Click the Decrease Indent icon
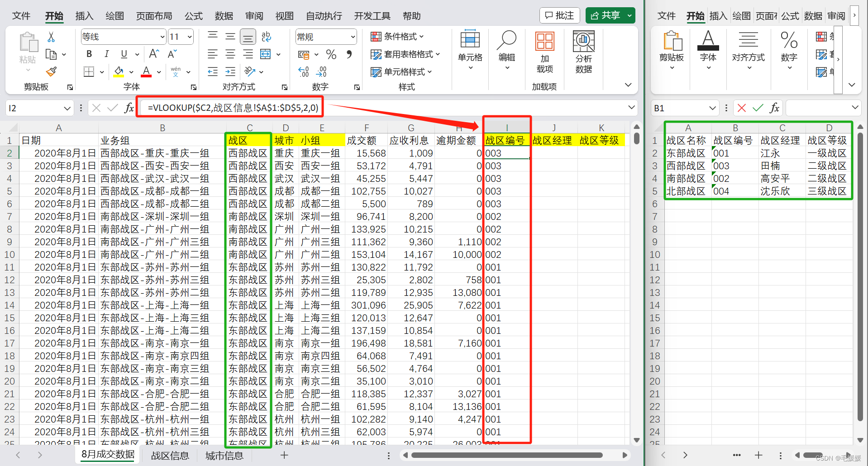This screenshot has width=868, height=466. tap(213, 71)
